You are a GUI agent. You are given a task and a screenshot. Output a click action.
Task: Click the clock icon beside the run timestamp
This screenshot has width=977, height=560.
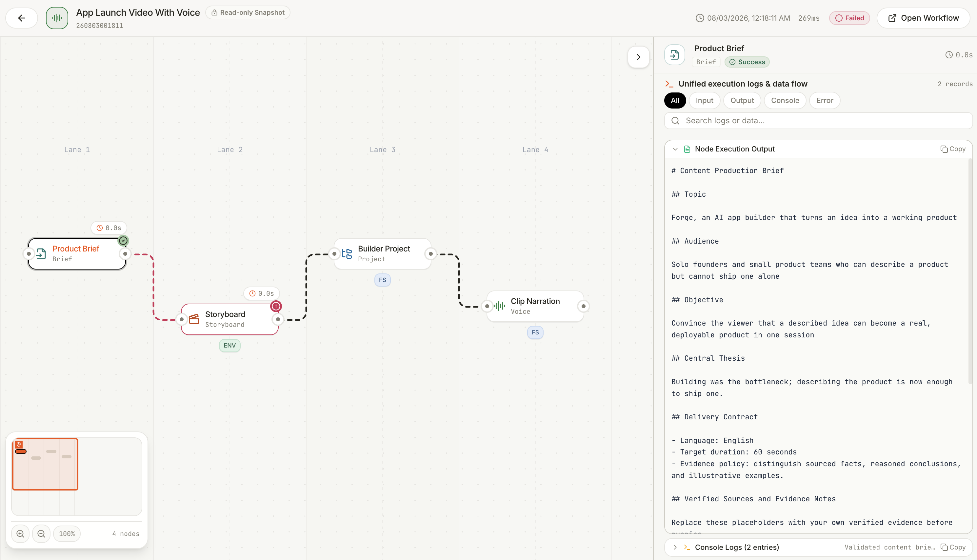[x=700, y=18]
